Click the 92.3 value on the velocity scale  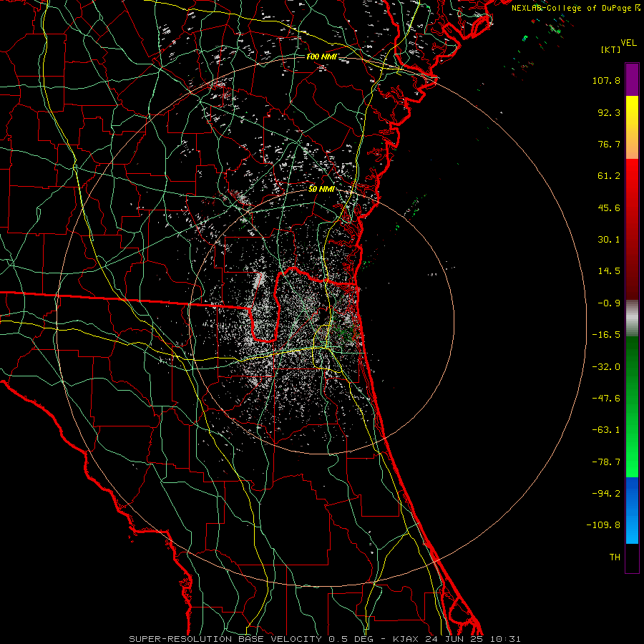point(609,112)
